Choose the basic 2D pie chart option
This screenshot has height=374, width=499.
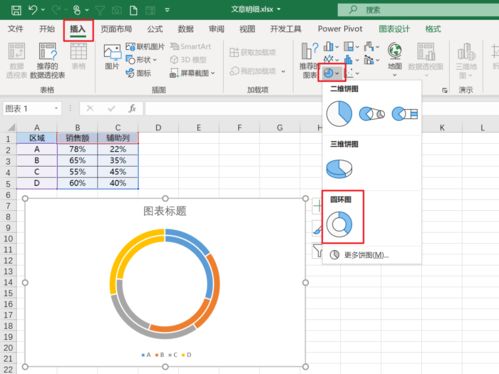coord(339,114)
